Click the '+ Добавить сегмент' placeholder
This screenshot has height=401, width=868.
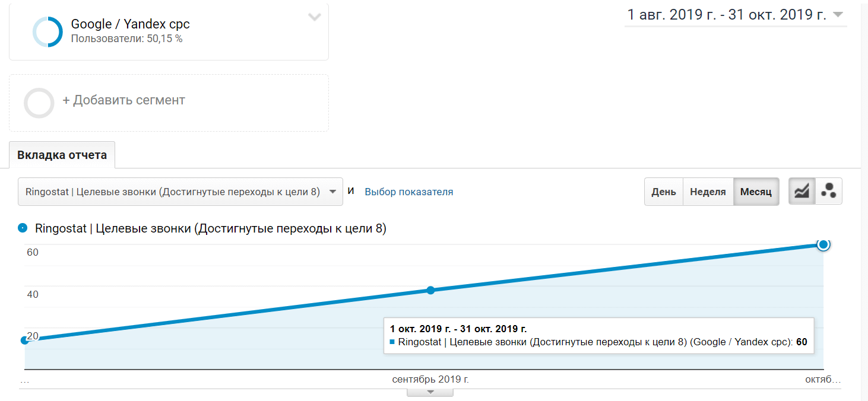(x=124, y=100)
